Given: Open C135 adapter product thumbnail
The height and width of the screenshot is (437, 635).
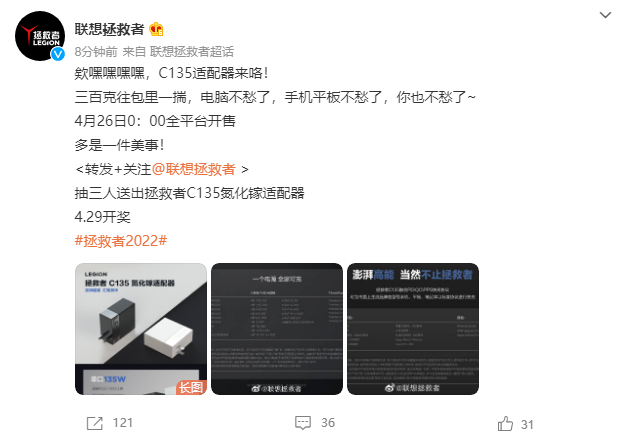Looking at the screenshot, I should (141, 329).
